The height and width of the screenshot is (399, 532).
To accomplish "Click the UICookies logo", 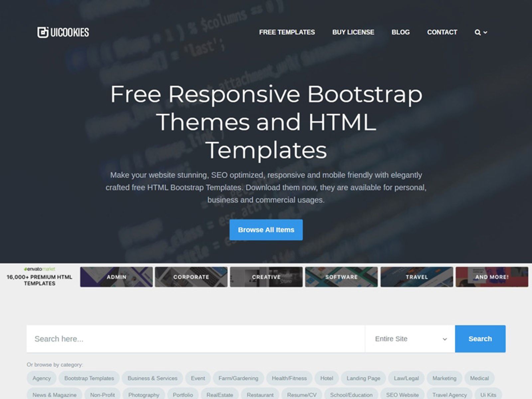I will (x=63, y=32).
